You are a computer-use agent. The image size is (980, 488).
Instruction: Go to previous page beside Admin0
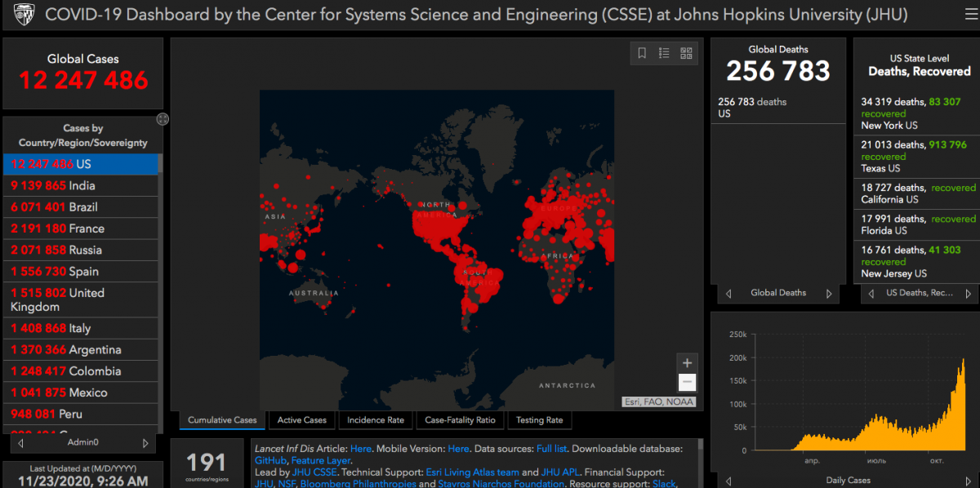coord(20,443)
